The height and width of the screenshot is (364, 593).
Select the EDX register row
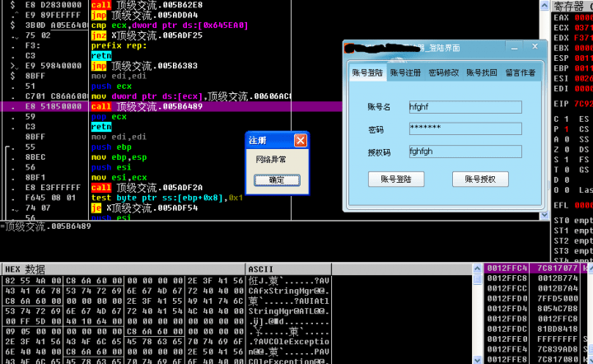(x=572, y=38)
